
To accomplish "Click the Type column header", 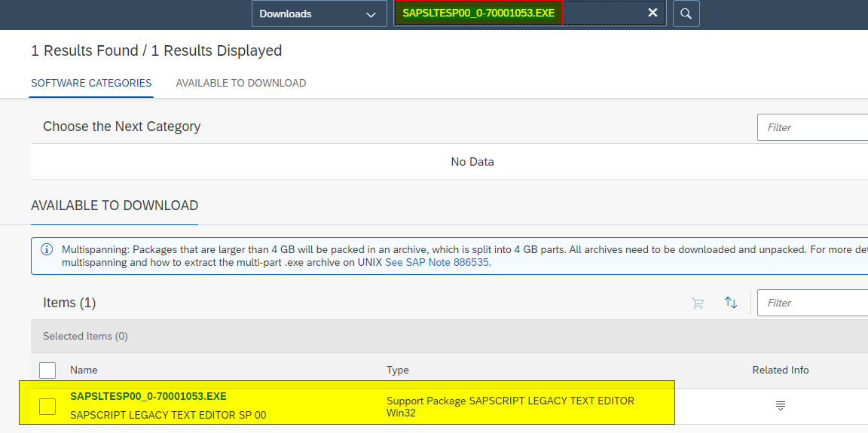I will click(398, 370).
